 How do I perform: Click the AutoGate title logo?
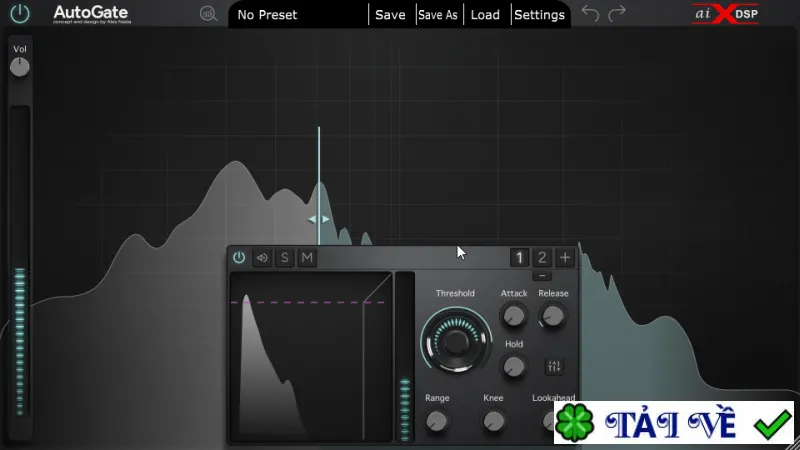(91, 14)
